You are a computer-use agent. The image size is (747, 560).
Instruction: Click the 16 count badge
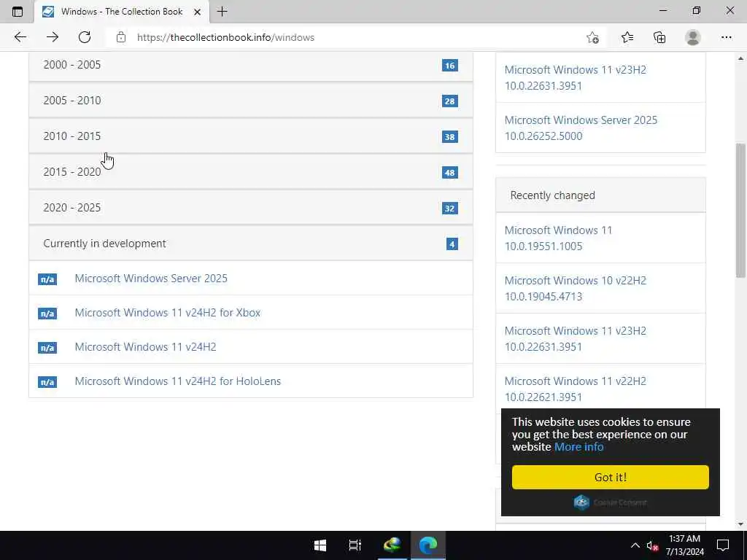(449, 65)
